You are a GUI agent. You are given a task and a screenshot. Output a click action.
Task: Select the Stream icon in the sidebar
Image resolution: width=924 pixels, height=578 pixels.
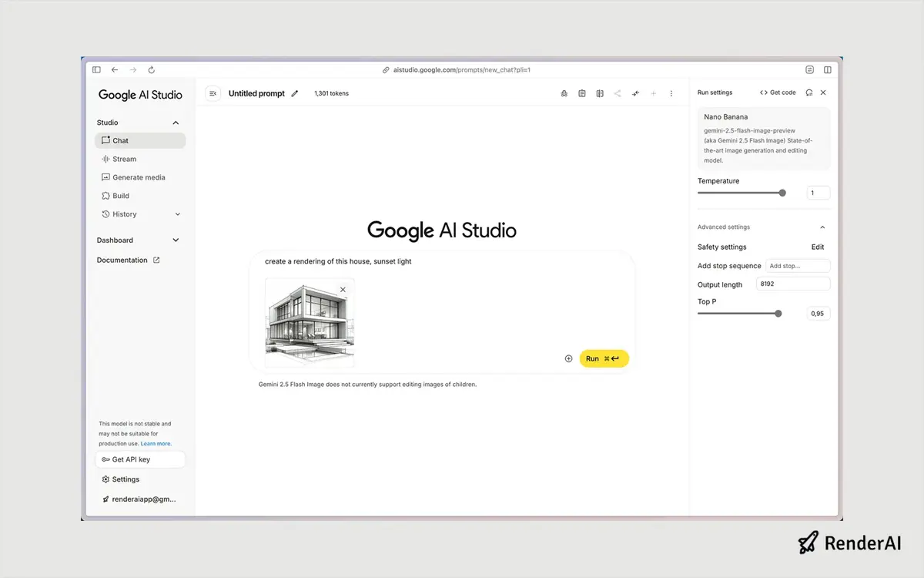(105, 159)
